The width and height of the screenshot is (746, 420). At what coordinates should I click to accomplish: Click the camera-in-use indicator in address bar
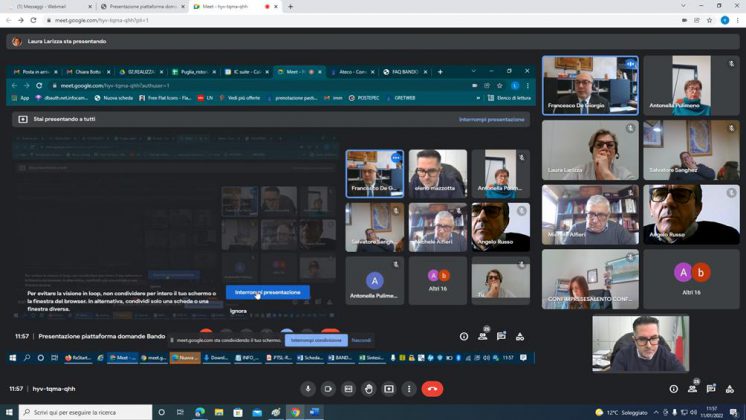[684, 20]
